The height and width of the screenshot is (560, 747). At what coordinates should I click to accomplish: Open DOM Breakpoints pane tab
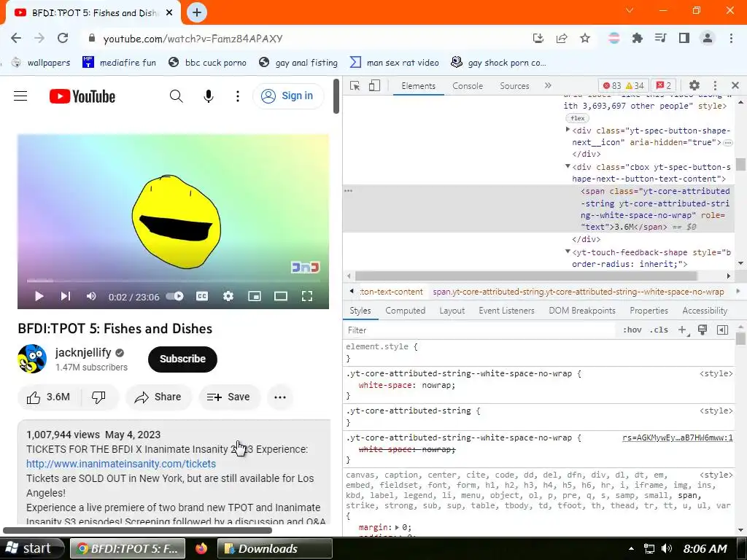click(x=581, y=311)
